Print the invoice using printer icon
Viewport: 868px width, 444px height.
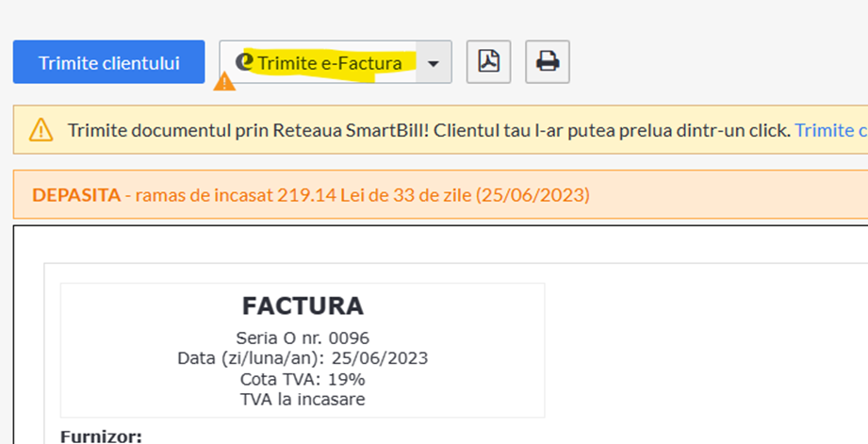548,61
